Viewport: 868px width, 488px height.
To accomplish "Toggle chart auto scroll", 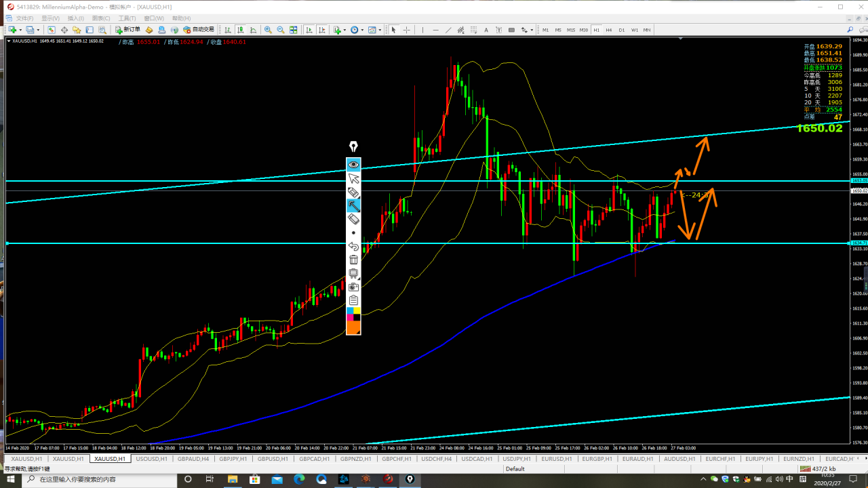I will [x=309, y=30].
